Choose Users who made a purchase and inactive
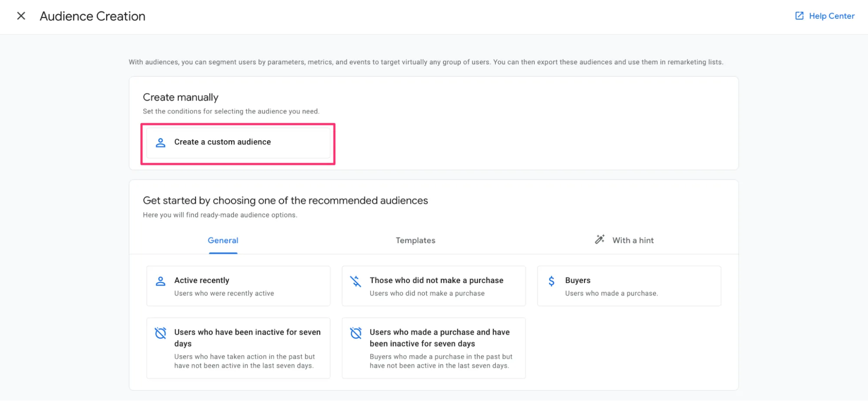The image size is (868, 401). tap(439, 338)
